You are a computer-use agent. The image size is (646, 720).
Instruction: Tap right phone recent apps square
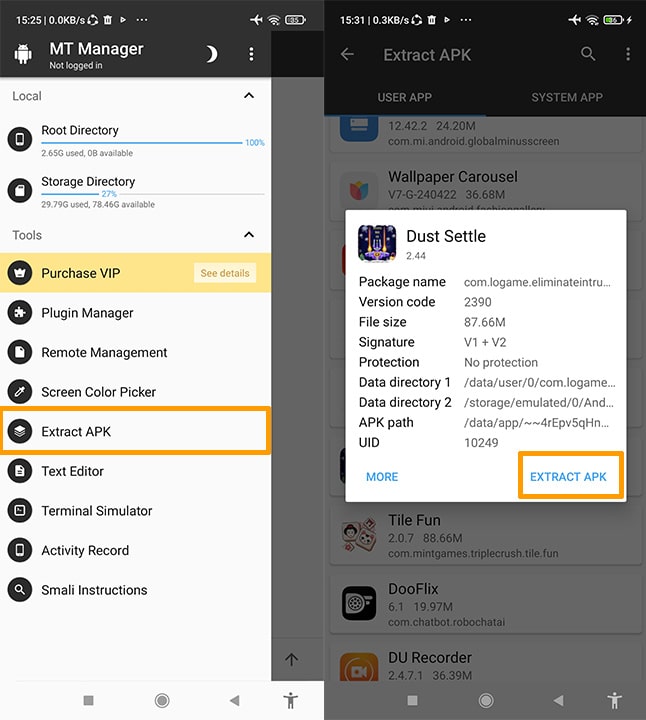tap(413, 700)
